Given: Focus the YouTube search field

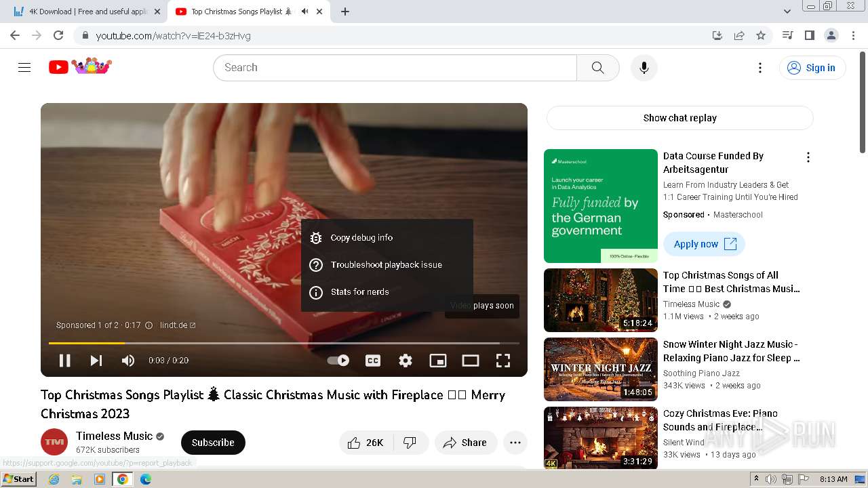Looking at the screenshot, I should click(395, 67).
